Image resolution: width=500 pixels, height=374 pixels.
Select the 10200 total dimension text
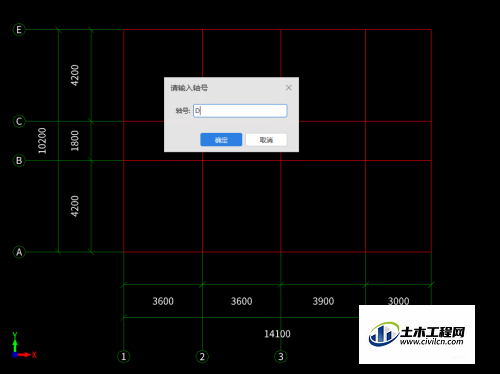coord(42,141)
